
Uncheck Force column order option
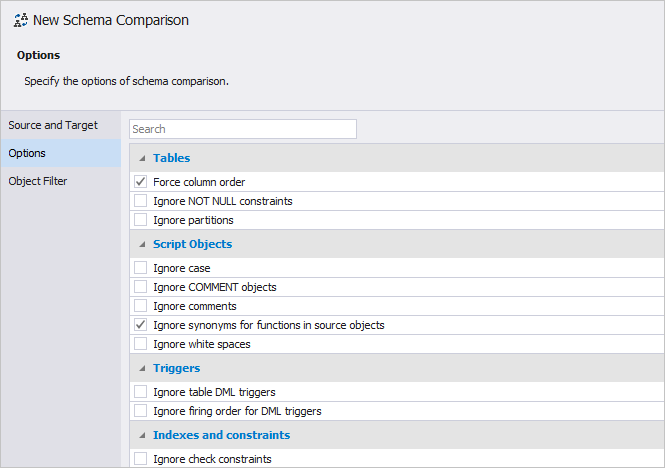click(140, 182)
